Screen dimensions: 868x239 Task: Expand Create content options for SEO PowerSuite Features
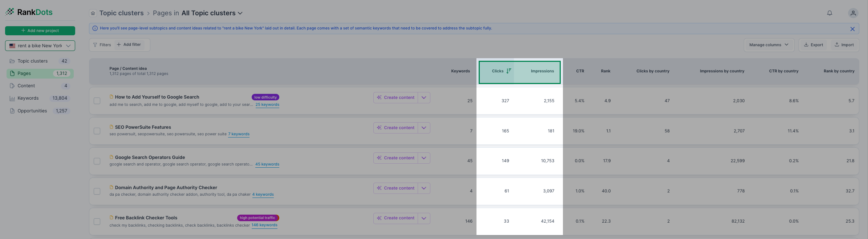tap(424, 128)
